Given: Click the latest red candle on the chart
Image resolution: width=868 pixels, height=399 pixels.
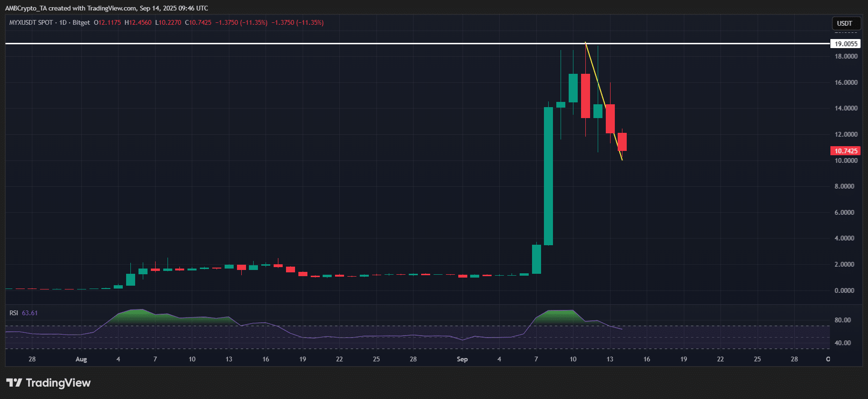Looking at the screenshot, I should click(x=622, y=142).
